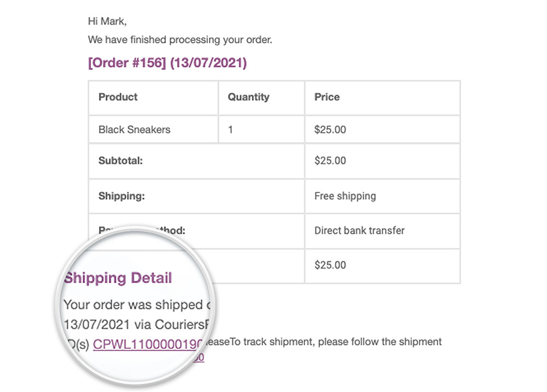Select the final total $25.00 amount
Screen dimensions: 547x392
click(x=330, y=265)
